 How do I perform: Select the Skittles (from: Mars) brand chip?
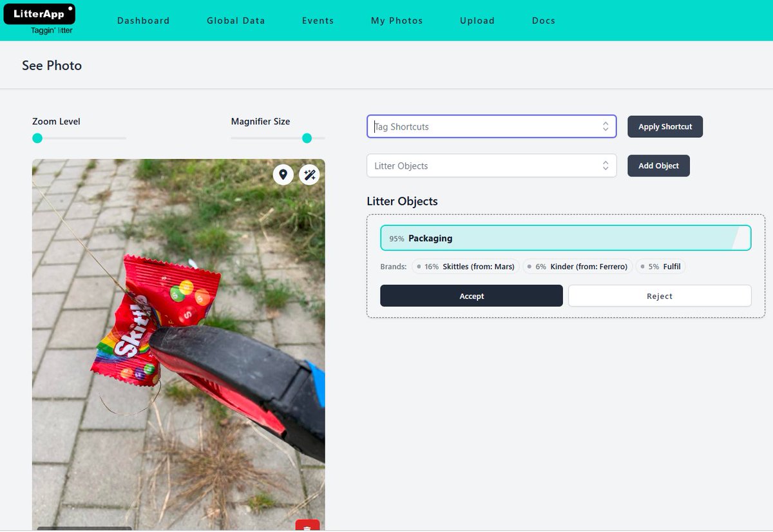pyautogui.click(x=466, y=267)
